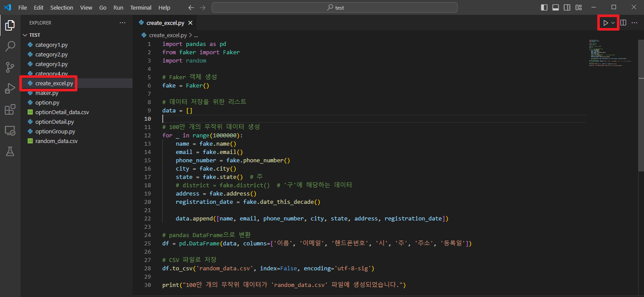Open the Terminal menu
Image resolution: width=644 pixels, height=297 pixels.
[x=141, y=7]
